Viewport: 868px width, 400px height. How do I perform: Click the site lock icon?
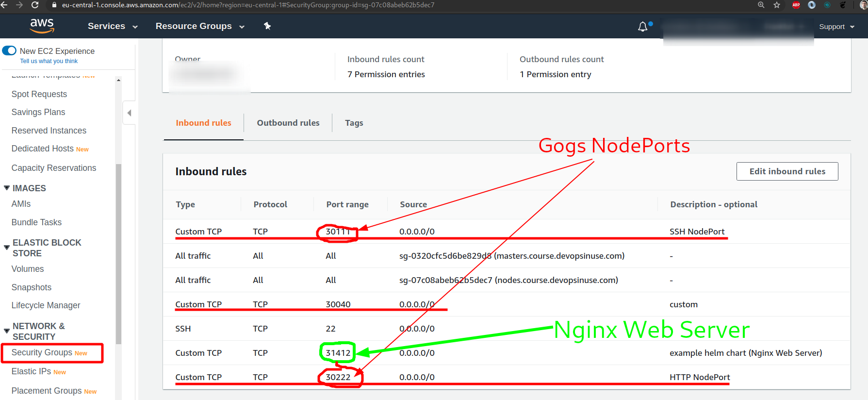pyautogui.click(x=54, y=5)
